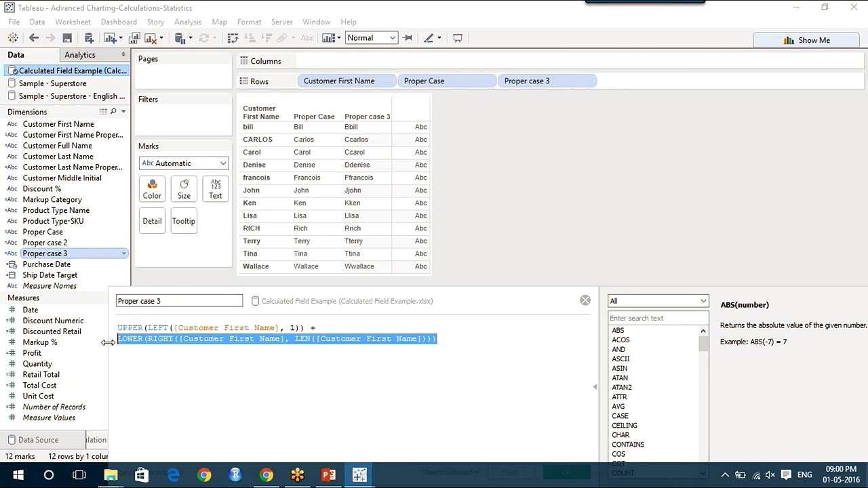This screenshot has width=868, height=488.
Task: Select the CONTAINS function in list
Action: pyautogui.click(x=628, y=445)
